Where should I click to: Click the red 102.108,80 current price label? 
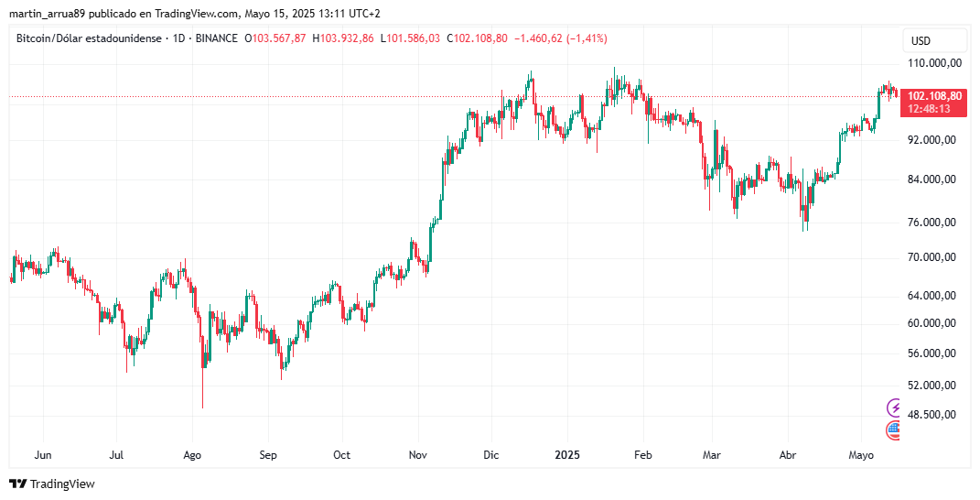933,96
